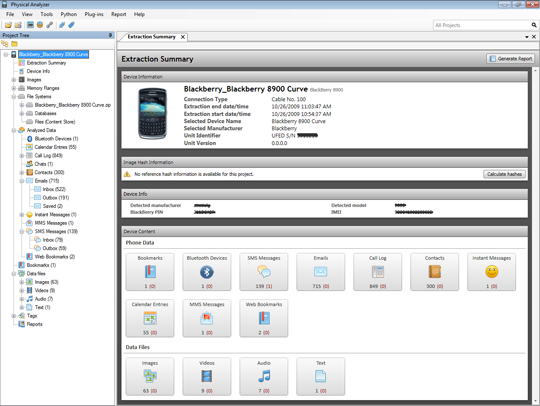This screenshot has height=406, width=540.
Task: Open the Videos data files tile
Action: coord(207,376)
